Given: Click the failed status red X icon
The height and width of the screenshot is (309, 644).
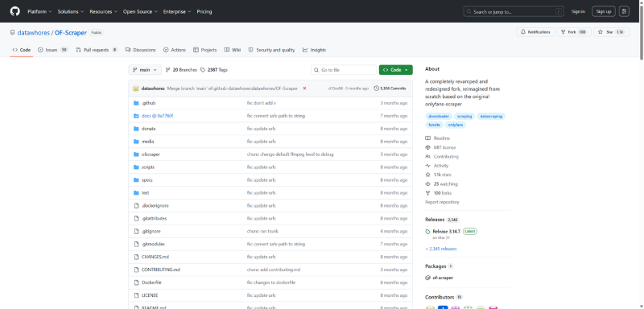Looking at the screenshot, I should click(x=304, y=89).
